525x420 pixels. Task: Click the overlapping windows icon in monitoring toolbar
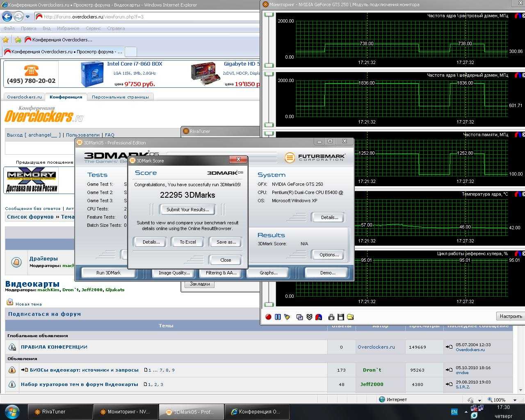(x=299, y=317)
